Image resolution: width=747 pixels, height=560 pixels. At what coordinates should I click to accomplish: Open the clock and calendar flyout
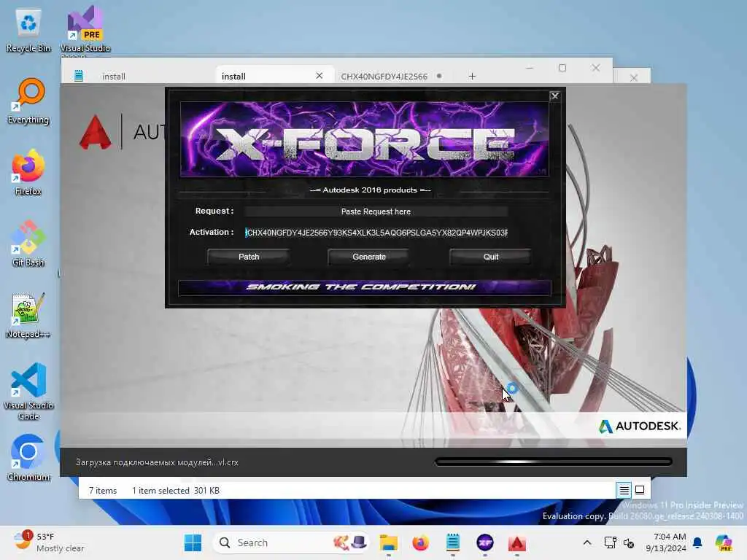click(666, 542)
